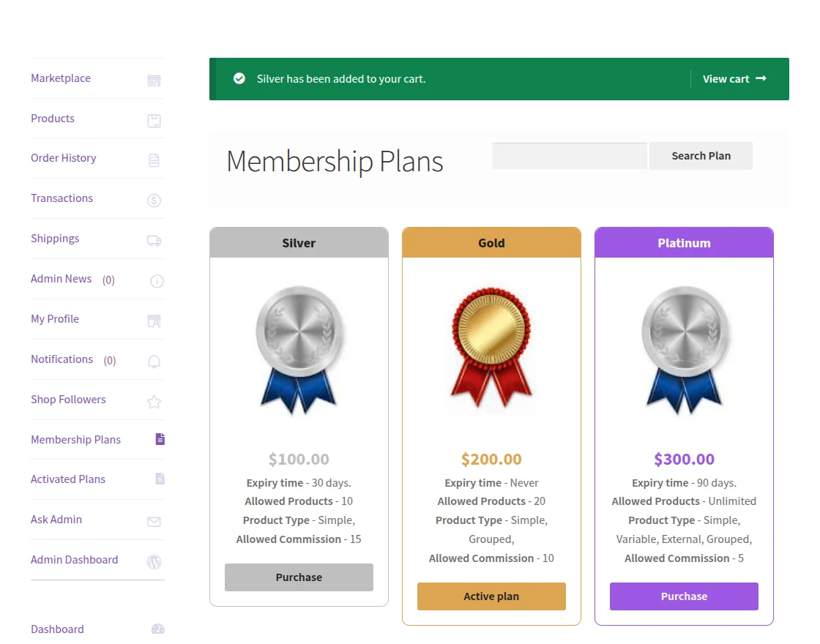This screenshot has height=644, width=820.
Task: Click the My Profile badge icon
Action: click(154, 320)
